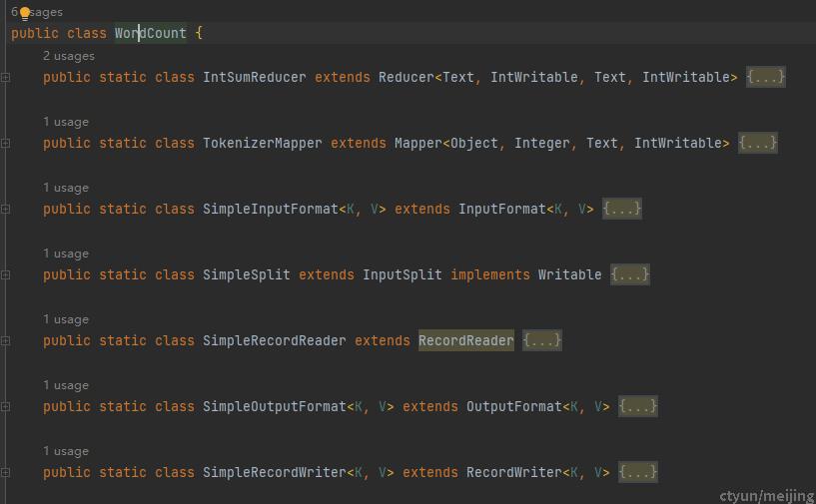
Task: Expand the folded IntSumReducer class gutter toggle
Action: pos(5,78)
